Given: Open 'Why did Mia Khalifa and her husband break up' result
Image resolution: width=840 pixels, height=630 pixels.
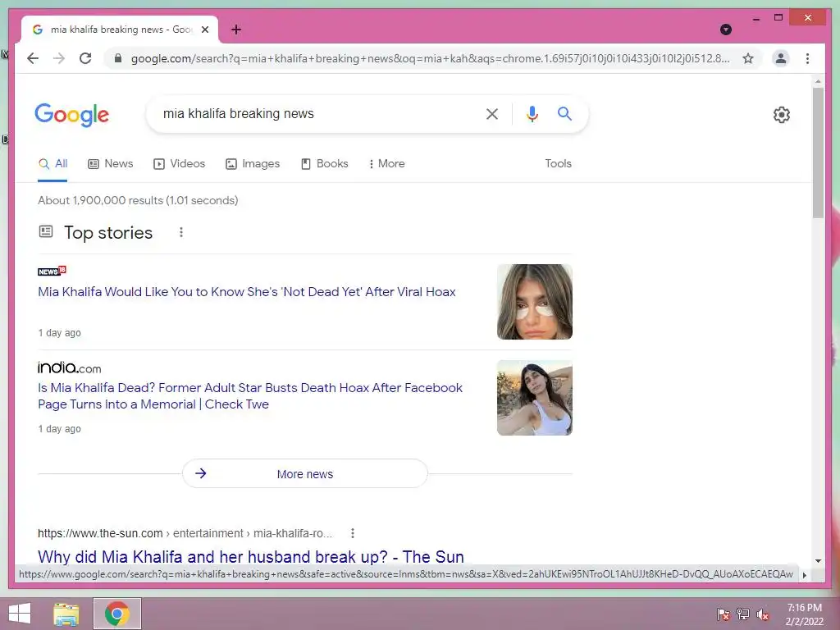Looking at the screenshot, I should coord(251,557).
